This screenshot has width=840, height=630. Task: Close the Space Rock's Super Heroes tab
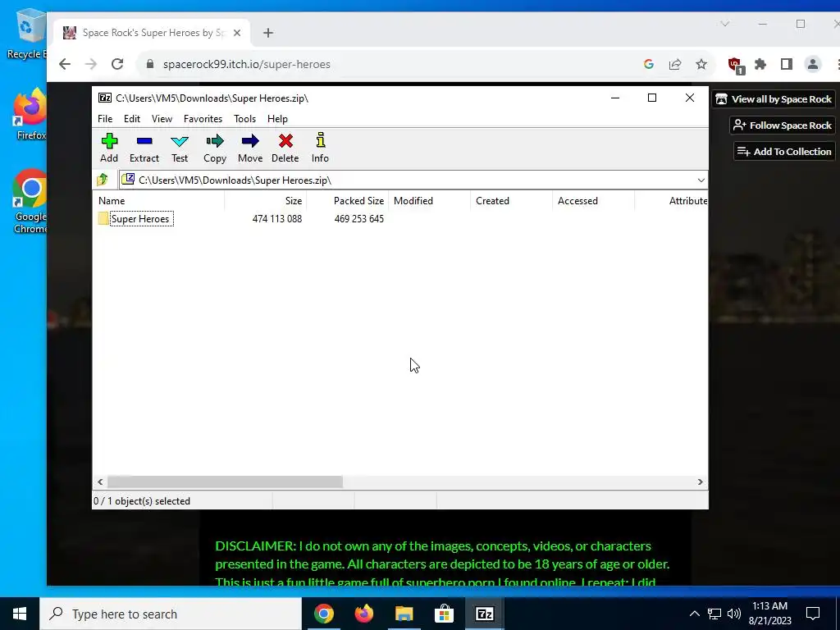[237, 33]
